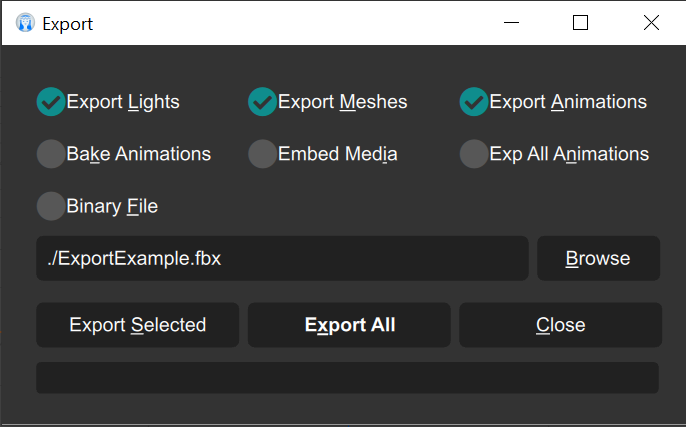The width and height of the screenshot is (686, 427).
Task: Click the Export title text in title bar
Action: (x=67, y=24)
